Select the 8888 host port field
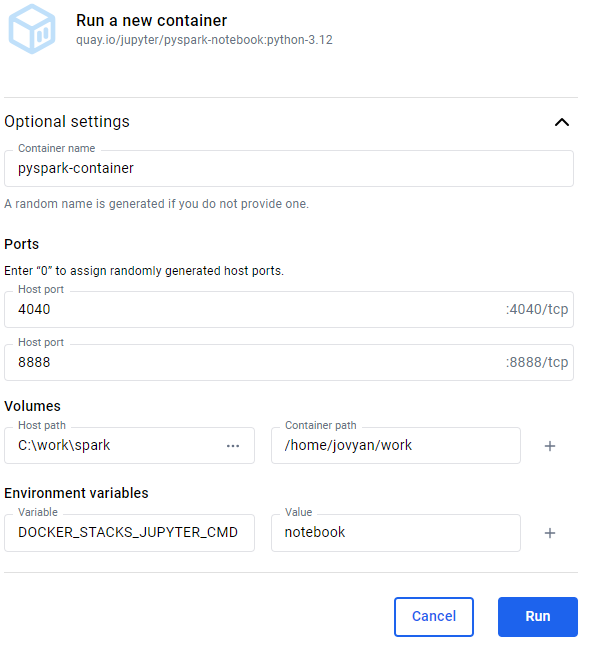 289,362
